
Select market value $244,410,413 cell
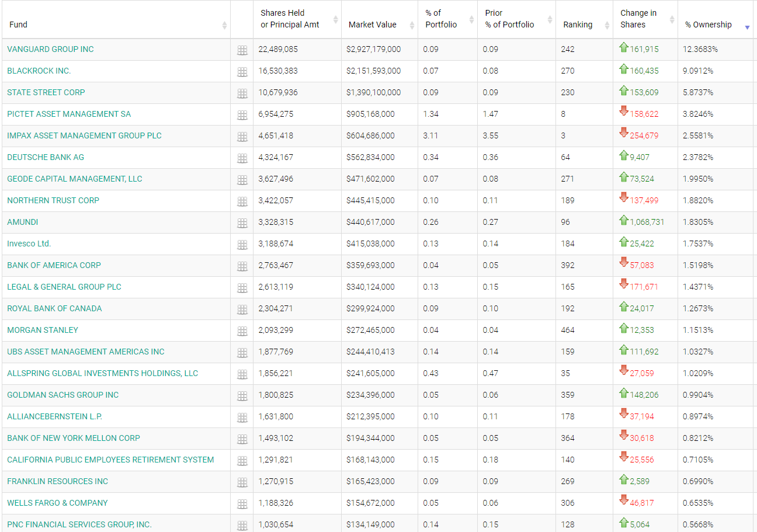click(x=370, y=352)
